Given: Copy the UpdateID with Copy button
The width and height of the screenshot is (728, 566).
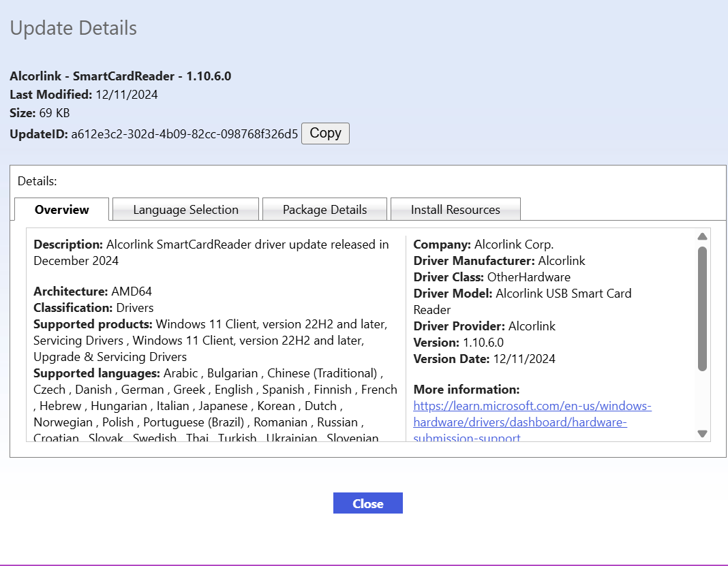Looking at the screenshot, I should tap(325, 133).
